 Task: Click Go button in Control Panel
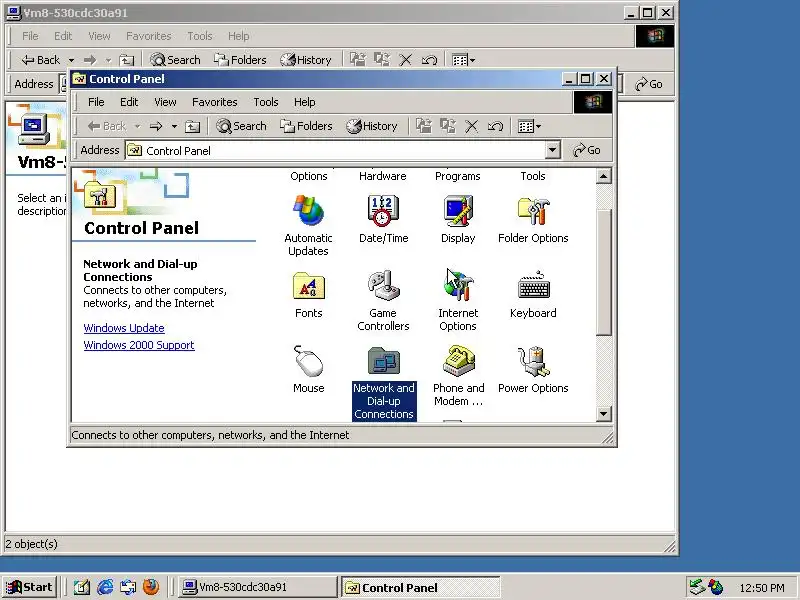pos(586,151)
